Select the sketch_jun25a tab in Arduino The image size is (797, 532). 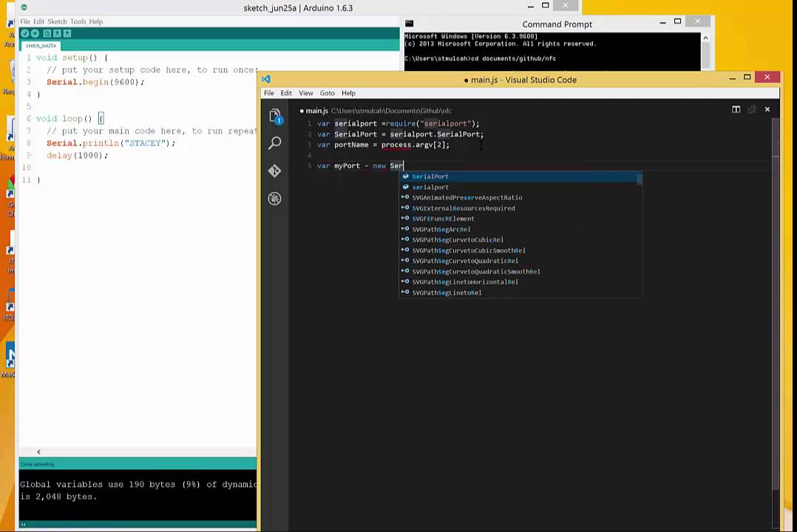click(x=41, y=46)
